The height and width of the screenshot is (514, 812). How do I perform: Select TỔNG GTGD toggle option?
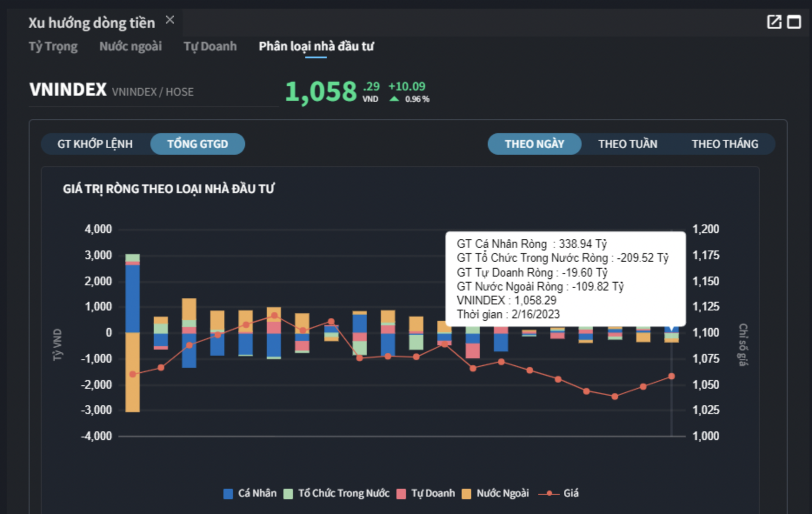[197, 144]
